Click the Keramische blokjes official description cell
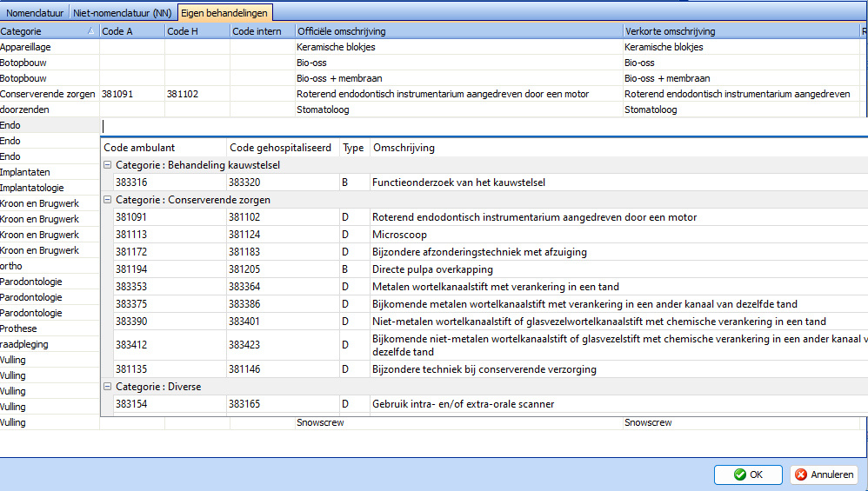 [x=459, y=47]
